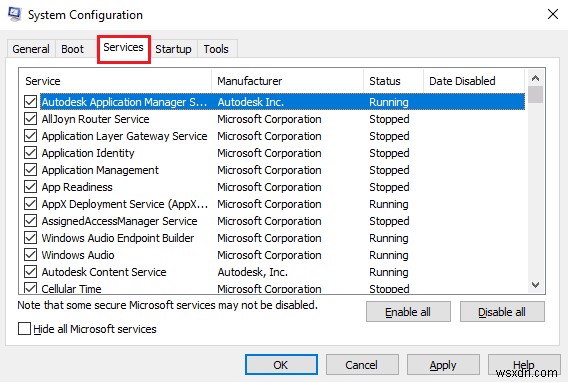Click the Disable all button
The image size is (569, 383).
pyautogui.click(x=502, y=312)
